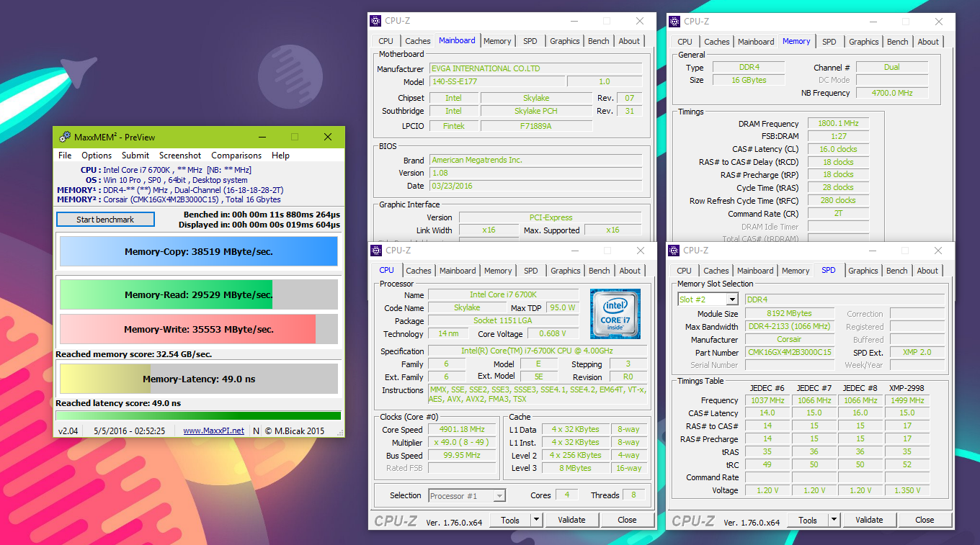Viewport: 980px width, 545px height.
Task: Click Close button in CPU window
Action: pos(627,520)
